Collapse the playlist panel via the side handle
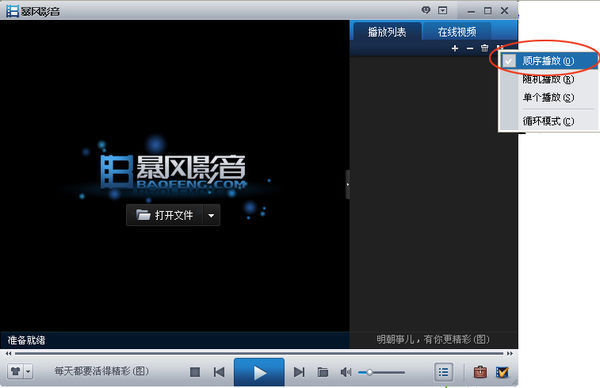Viewport: 600px width, 388px height. [x=347, y=184]
